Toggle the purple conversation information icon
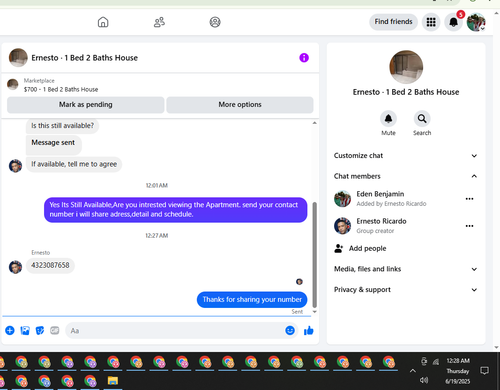Viewport: 500px width, 390px height. (x=304, y=58)
